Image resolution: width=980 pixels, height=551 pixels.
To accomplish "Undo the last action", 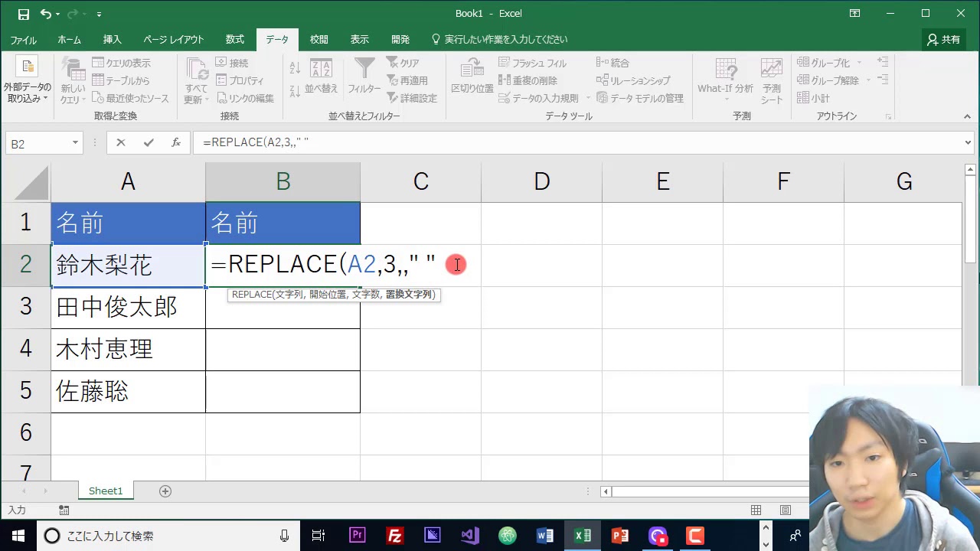I will [x=46, y=14].
